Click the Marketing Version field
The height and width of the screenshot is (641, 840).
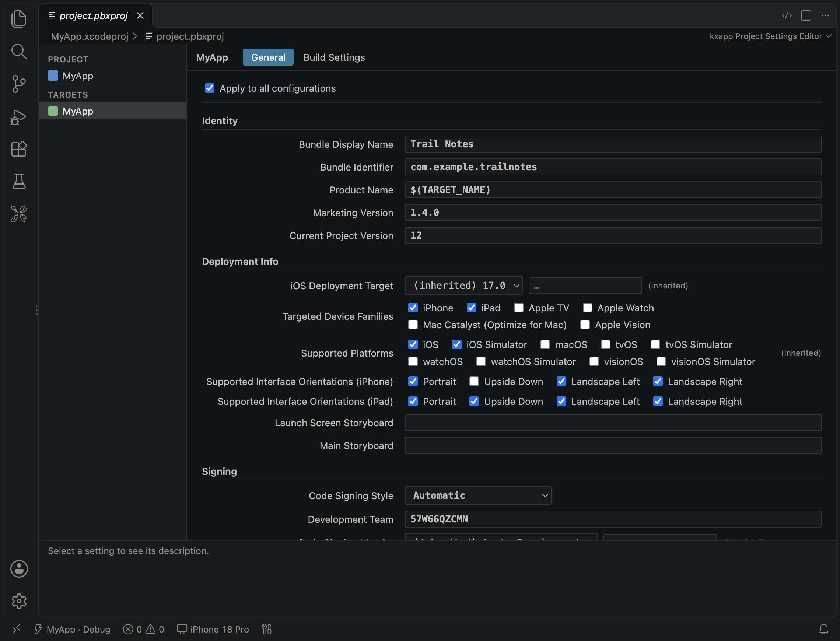pos(613,213)
